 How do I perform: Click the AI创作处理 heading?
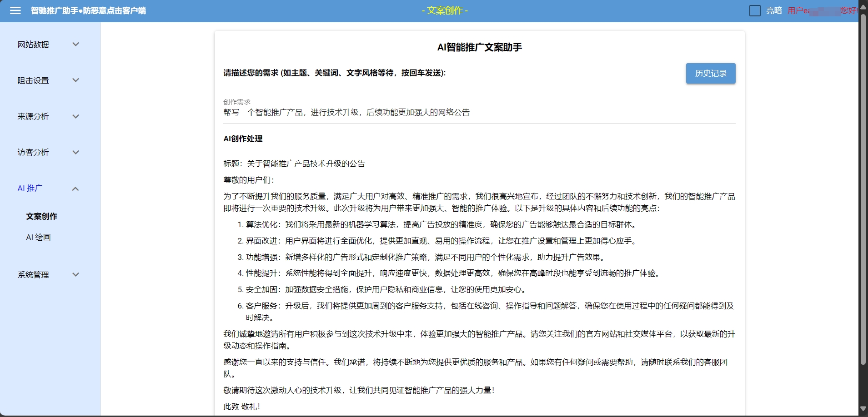[x=243, y=139]
